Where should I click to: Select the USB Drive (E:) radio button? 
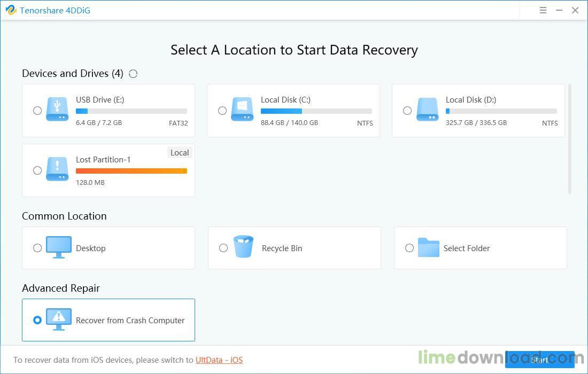[x=37, y=111]
